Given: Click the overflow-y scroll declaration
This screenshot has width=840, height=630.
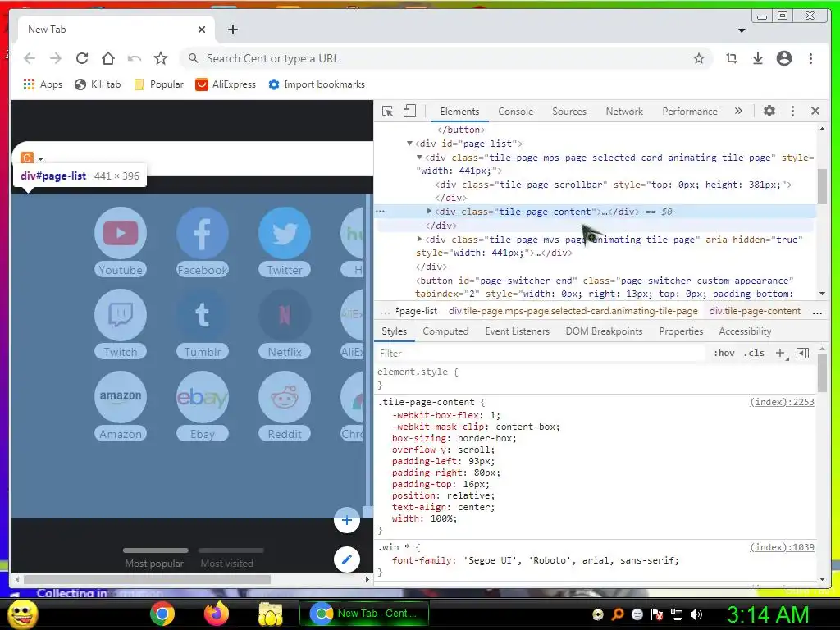Looking at the screenshot, I should click(443, 450).
